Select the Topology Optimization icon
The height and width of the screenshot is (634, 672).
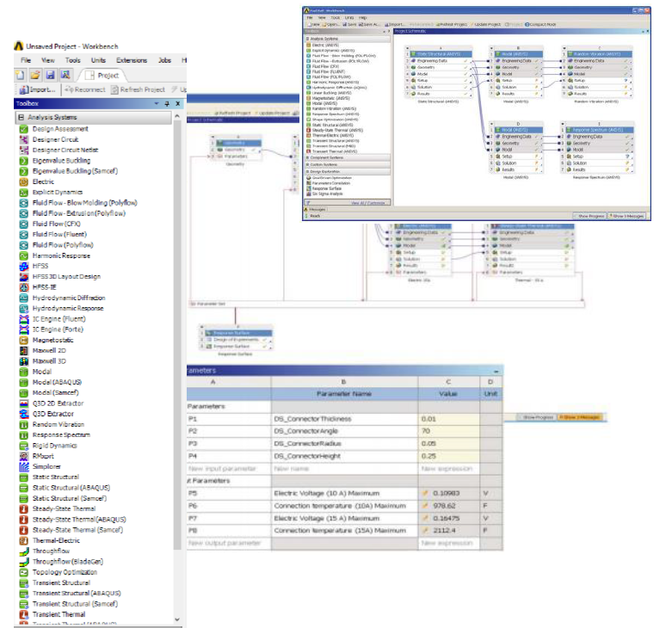(x=24, y=572)
